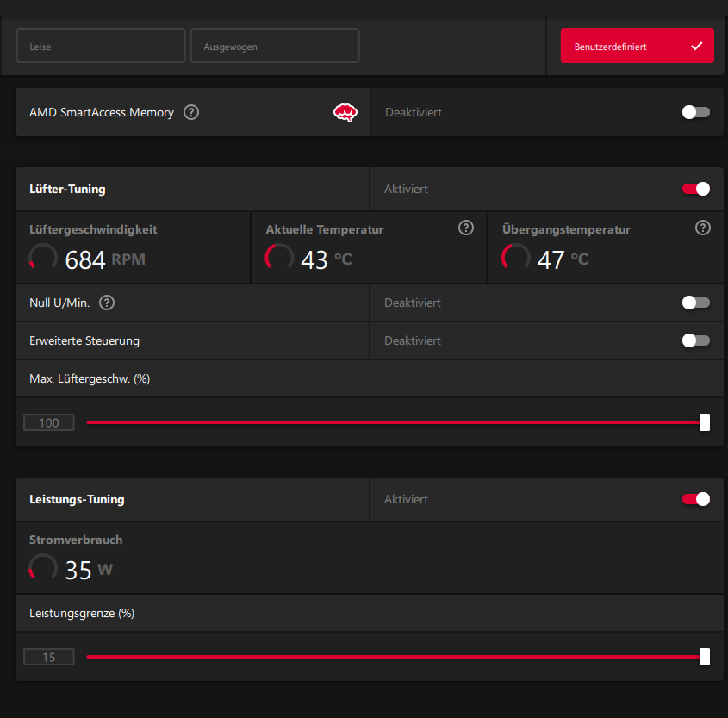This screenshot has height=718, width=728.
Task: Open help for AMD SmartAccess Memory
Action: [x=190, y=112]
